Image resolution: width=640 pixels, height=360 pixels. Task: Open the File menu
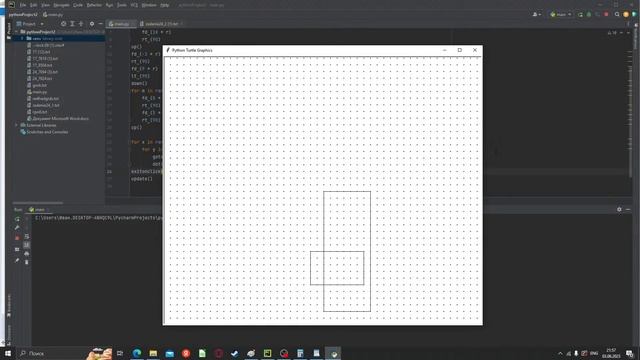click(23, 5)
